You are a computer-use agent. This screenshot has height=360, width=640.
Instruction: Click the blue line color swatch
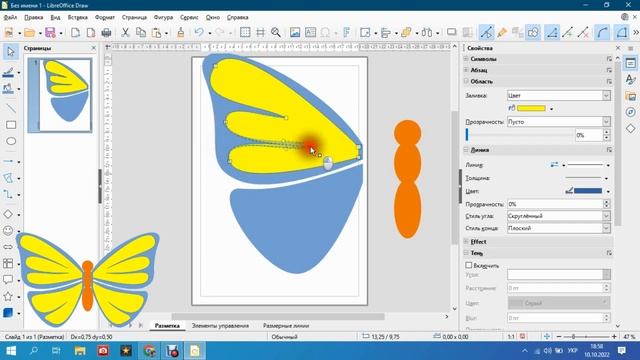588,191
